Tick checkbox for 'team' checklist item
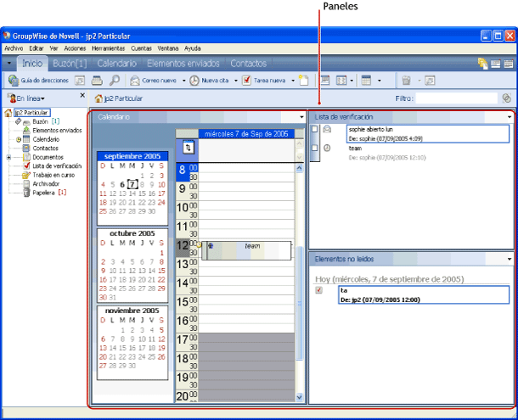Viewport: 518px width, 420px height. [315, 148]
